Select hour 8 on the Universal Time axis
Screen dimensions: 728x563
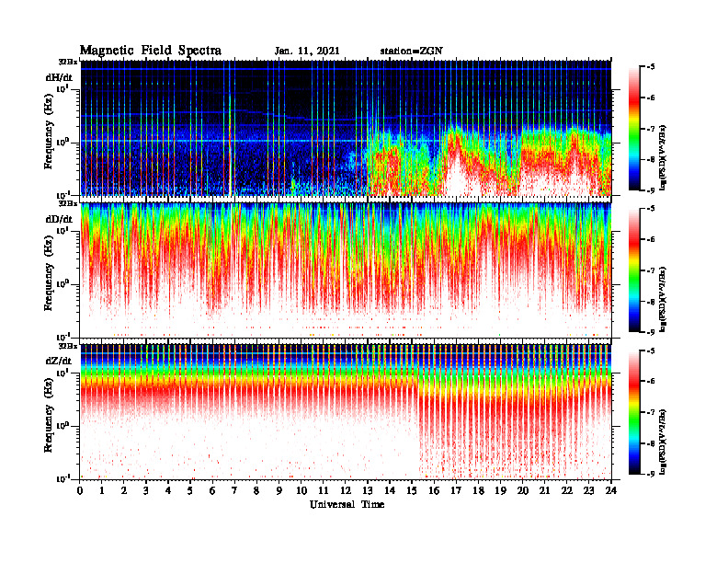(x=256, y=491)
